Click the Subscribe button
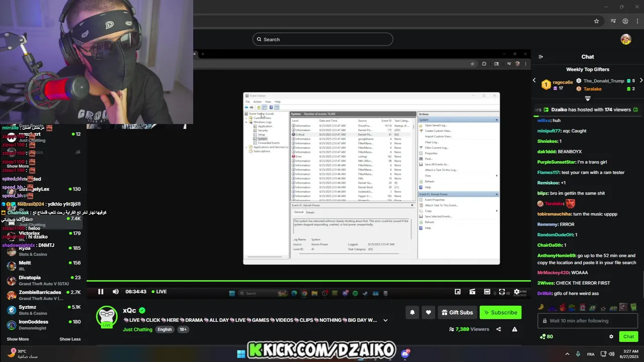The height and width of the screenshot is (362, 644). (x=501, y=312)
